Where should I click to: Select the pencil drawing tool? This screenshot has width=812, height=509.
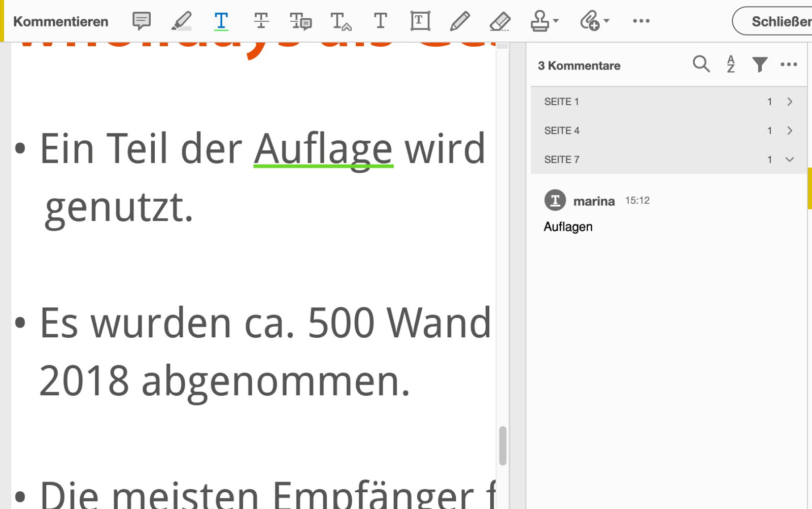coord(459,21)
